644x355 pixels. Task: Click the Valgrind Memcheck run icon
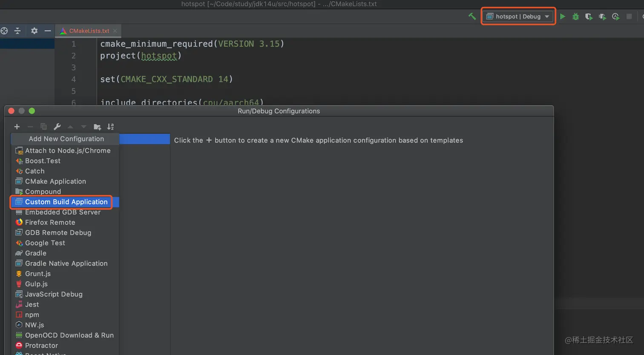(x=602, y=17)
